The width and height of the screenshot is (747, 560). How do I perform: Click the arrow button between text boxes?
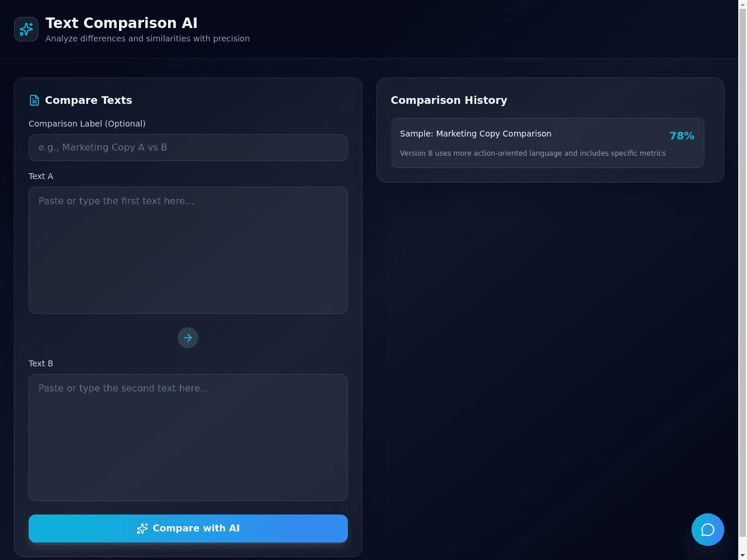click(188, 338)
